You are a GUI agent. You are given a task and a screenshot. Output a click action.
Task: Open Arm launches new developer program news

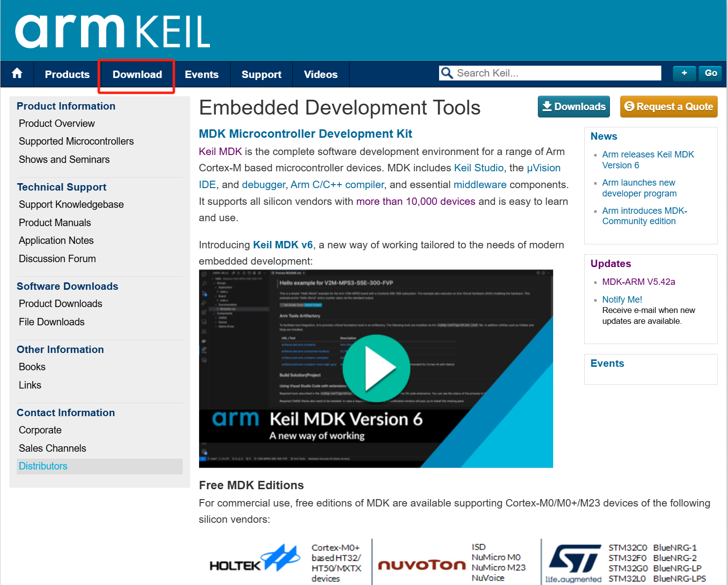click(x=639, y=188)
